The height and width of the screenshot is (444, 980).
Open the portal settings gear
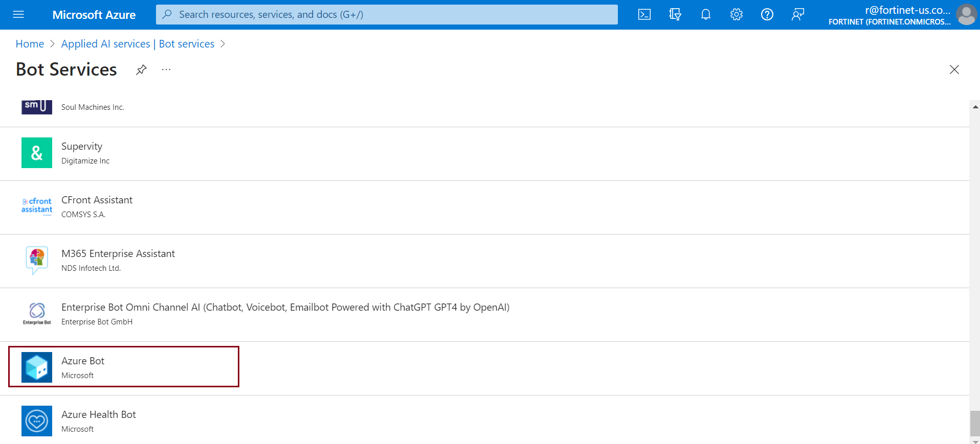point(737,15)
